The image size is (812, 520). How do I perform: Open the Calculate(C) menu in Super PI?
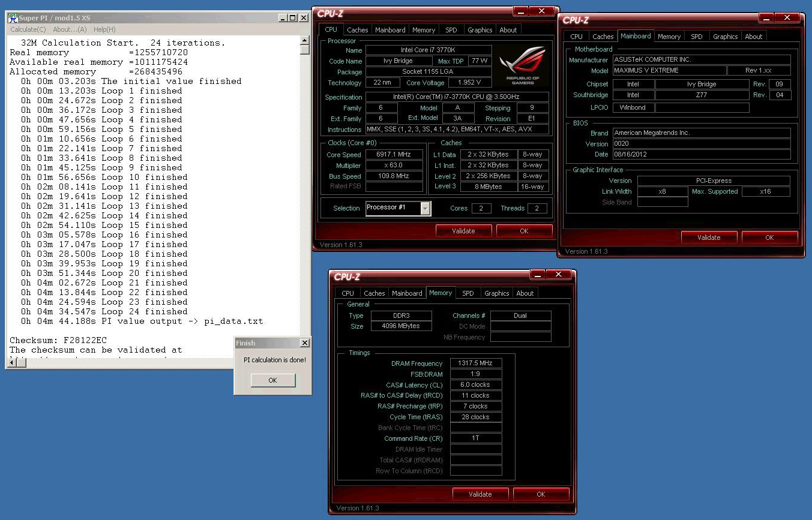(x=28, y=29)
